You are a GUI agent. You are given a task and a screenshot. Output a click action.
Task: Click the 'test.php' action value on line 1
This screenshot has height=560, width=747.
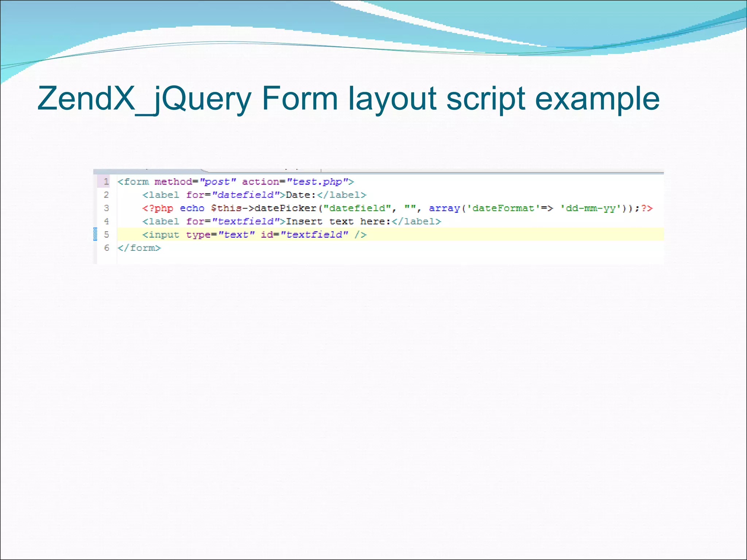[317, 182]
